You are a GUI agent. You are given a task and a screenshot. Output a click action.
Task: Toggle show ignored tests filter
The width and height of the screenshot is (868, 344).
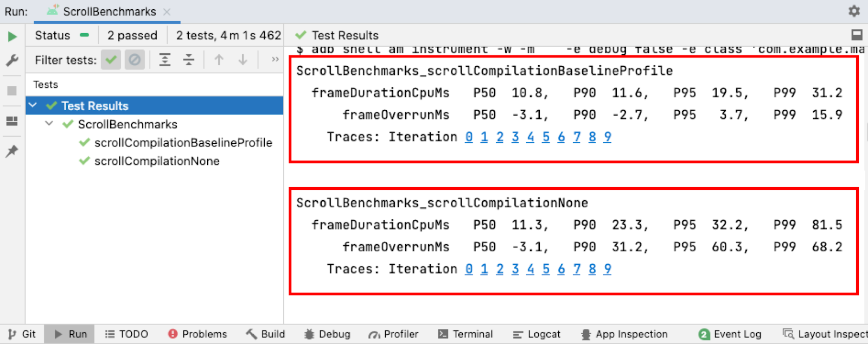click(x=135, y=60)
